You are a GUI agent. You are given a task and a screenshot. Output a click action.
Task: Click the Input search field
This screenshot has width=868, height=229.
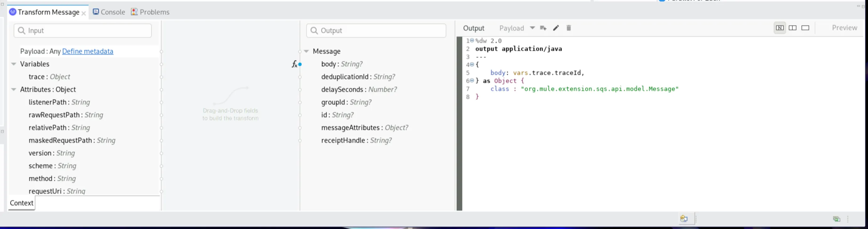pos(83,31)
